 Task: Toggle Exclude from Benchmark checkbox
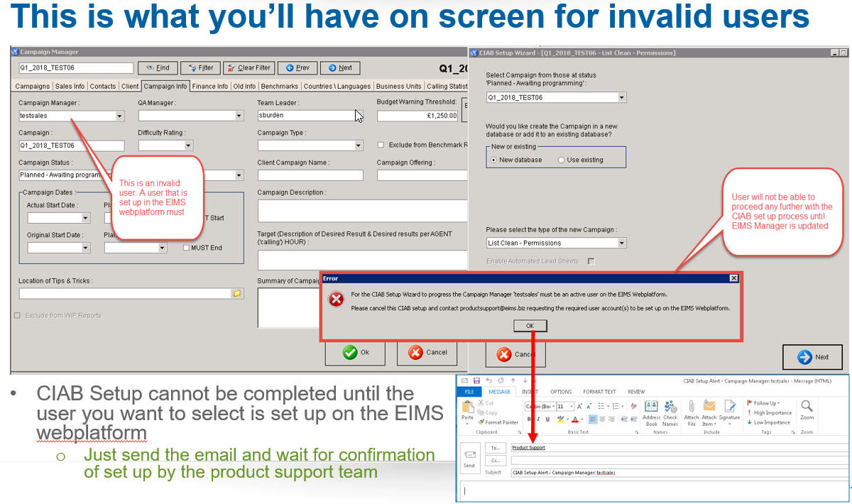click(381, 146)
